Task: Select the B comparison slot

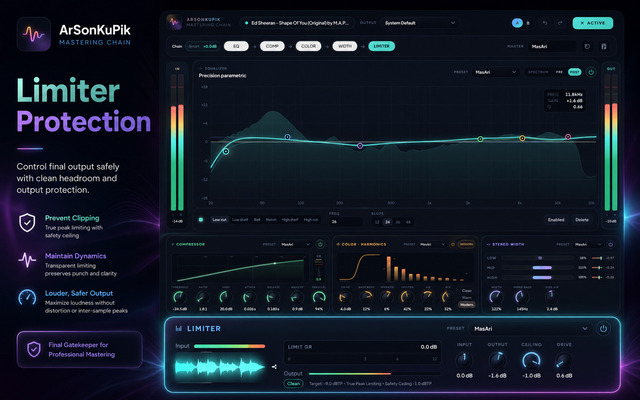Action: pyautogui.click(x=528, y=23)
